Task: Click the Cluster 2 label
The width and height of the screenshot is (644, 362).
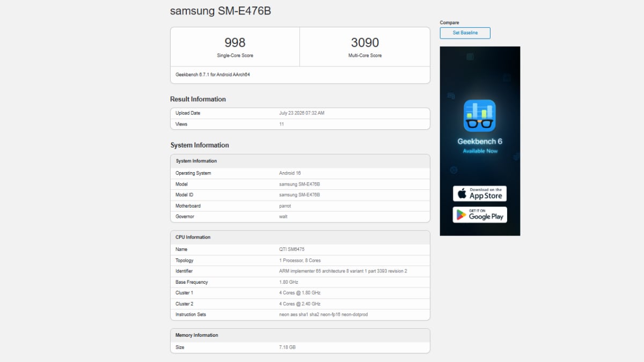Action: tap(184, 304)
